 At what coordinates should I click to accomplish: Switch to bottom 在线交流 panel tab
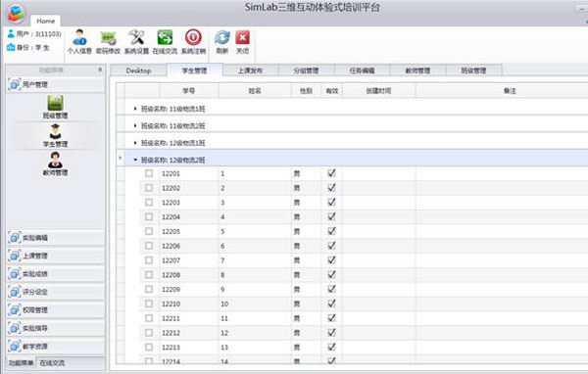click(x=52, y=363)
